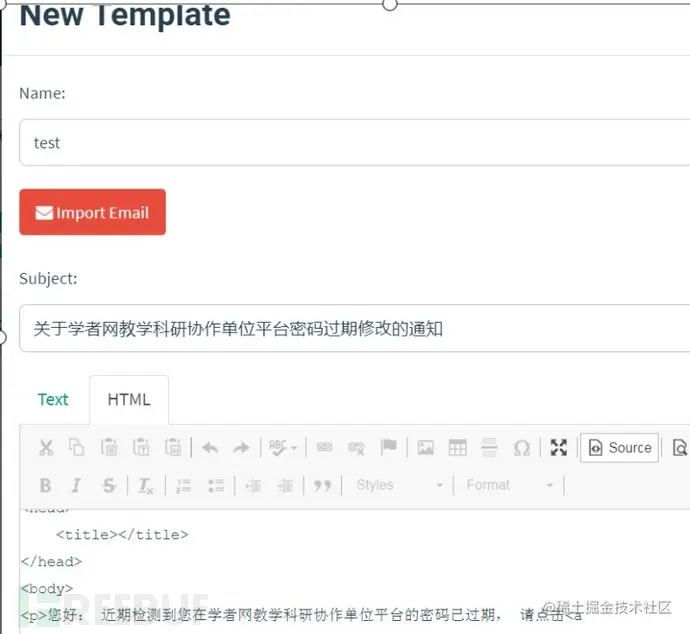Viewport: 690px width, 634px height.
Task: Click the Name input field containing test
Action: coord(355,143)
